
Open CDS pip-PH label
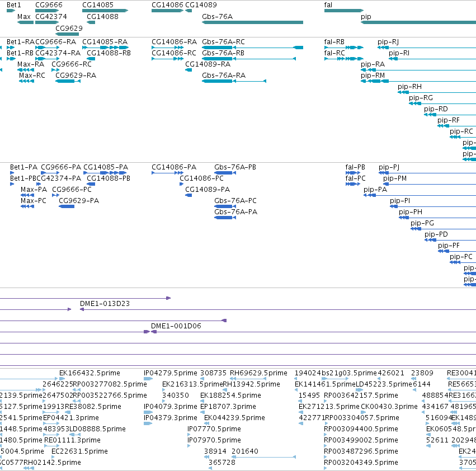411,212
